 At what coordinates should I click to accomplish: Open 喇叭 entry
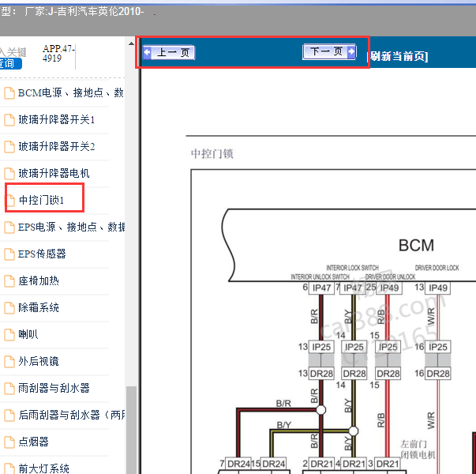[x=28, y=334]
